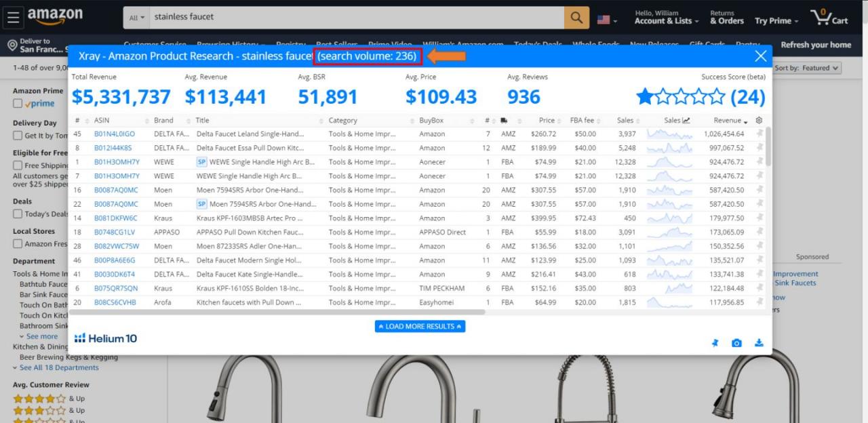Click the SP badge on Moen row
Image resolution: width=868 pixels, height=423 pixels.
coord(201,204)
